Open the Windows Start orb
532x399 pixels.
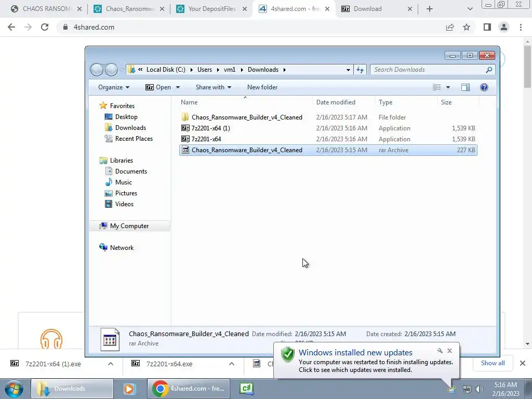pos(14,389)
